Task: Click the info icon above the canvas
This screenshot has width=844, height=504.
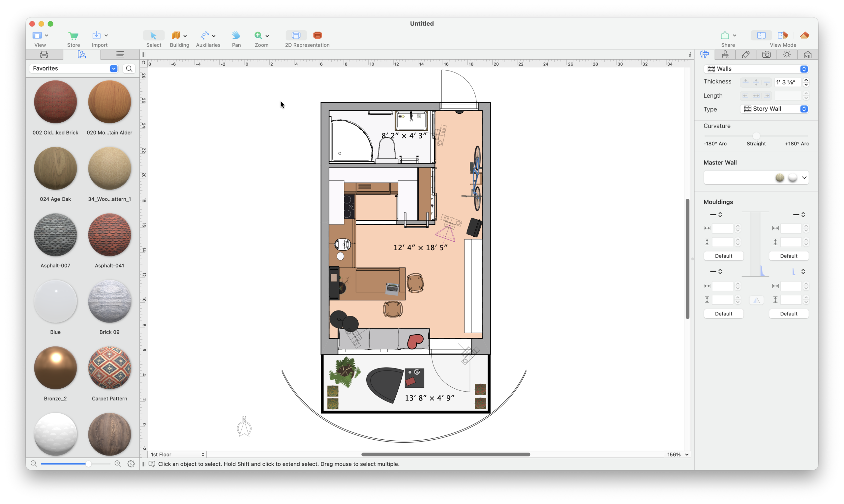Action: (x=690, y=55)
